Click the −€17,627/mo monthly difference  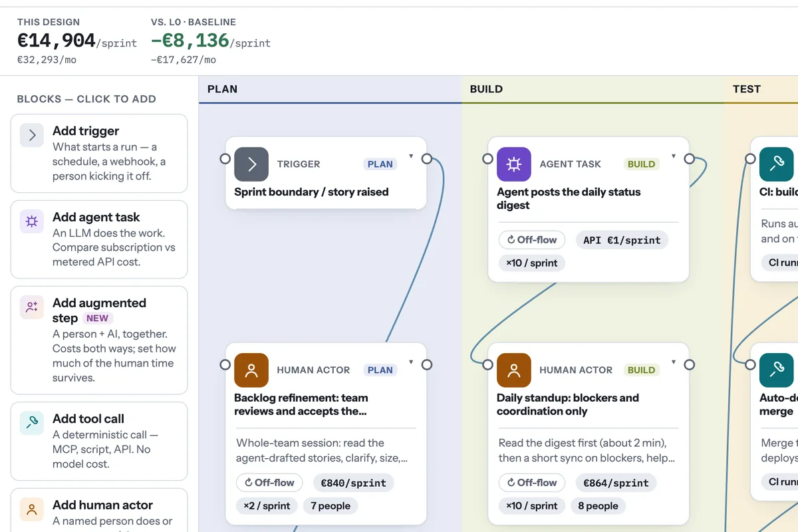click(184, 60)
